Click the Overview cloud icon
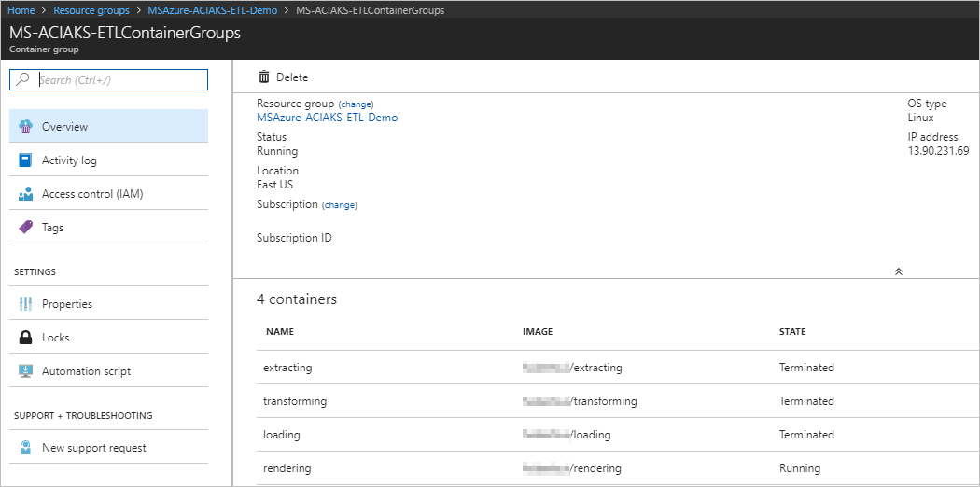980x487 pixels. coord(26,127)
